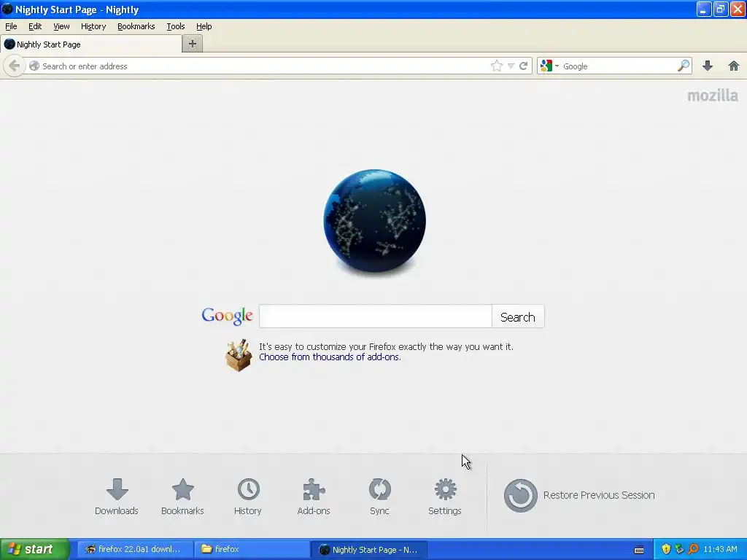
Task: Focus the address bar input field
Action: (x=264, y=66)
